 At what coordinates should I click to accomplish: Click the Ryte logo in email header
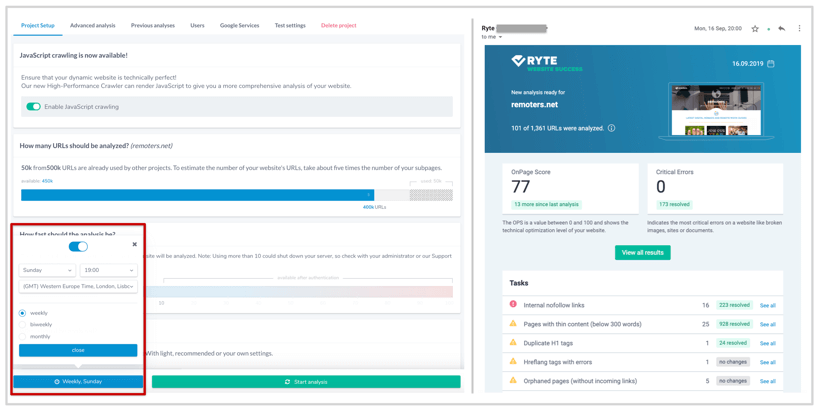[x=546, y=63]
